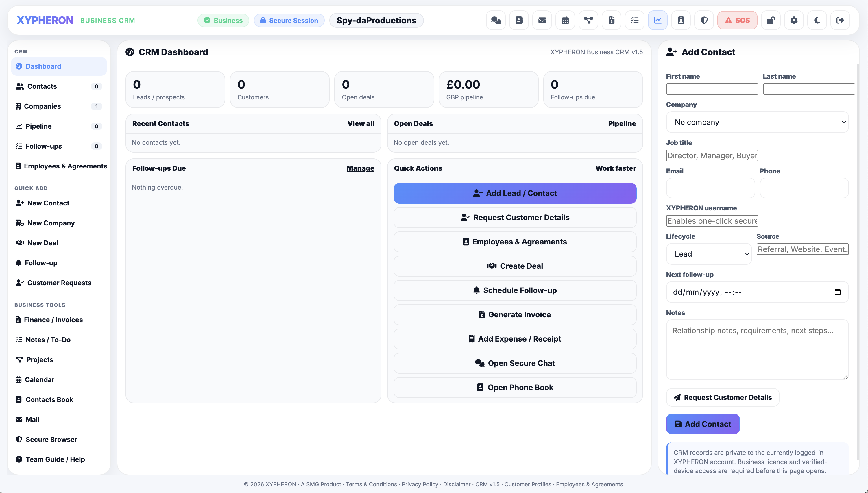
Task: Click Manage link in Follow-ups Due
Action: (360, 169)
